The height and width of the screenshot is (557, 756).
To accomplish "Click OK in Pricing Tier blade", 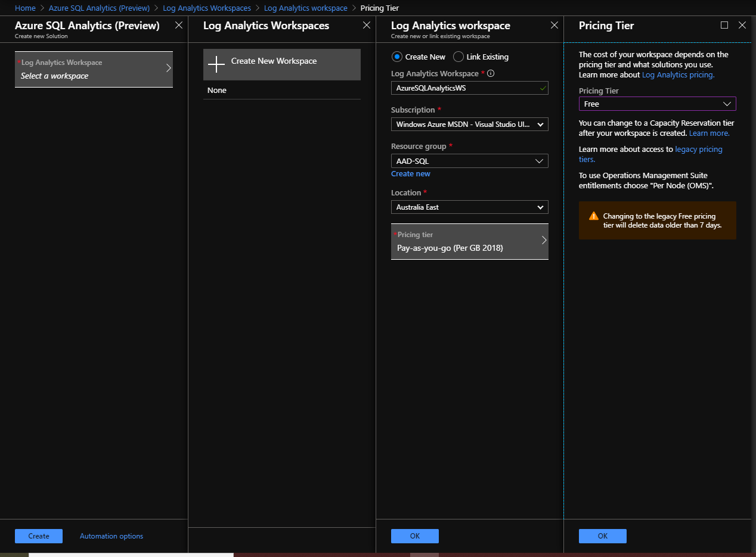I will (603, 536).
